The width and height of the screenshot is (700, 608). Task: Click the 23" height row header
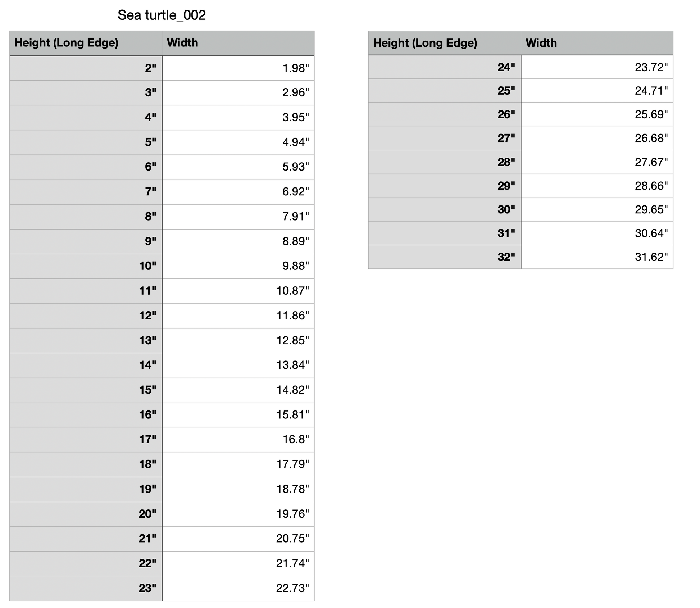click(86, 588)
